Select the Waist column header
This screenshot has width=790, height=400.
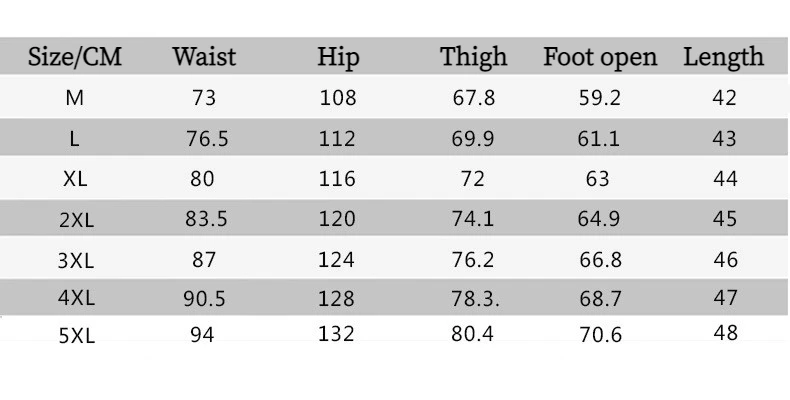click(204, 56)
